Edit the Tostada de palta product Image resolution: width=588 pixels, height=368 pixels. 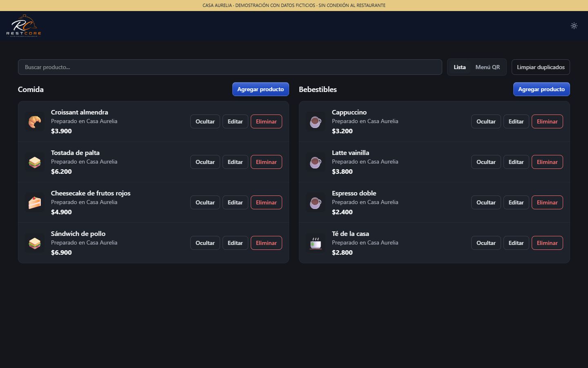[x=235, y=162]
